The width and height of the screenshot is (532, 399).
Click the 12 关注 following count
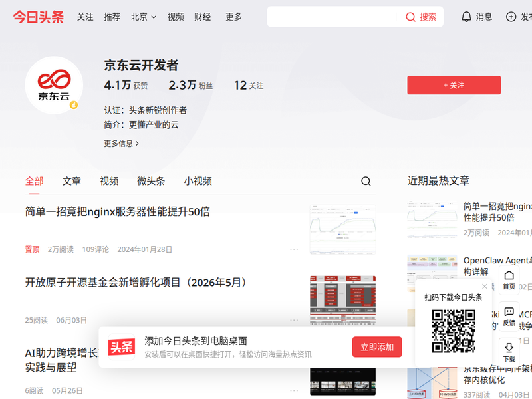(249, 85)
